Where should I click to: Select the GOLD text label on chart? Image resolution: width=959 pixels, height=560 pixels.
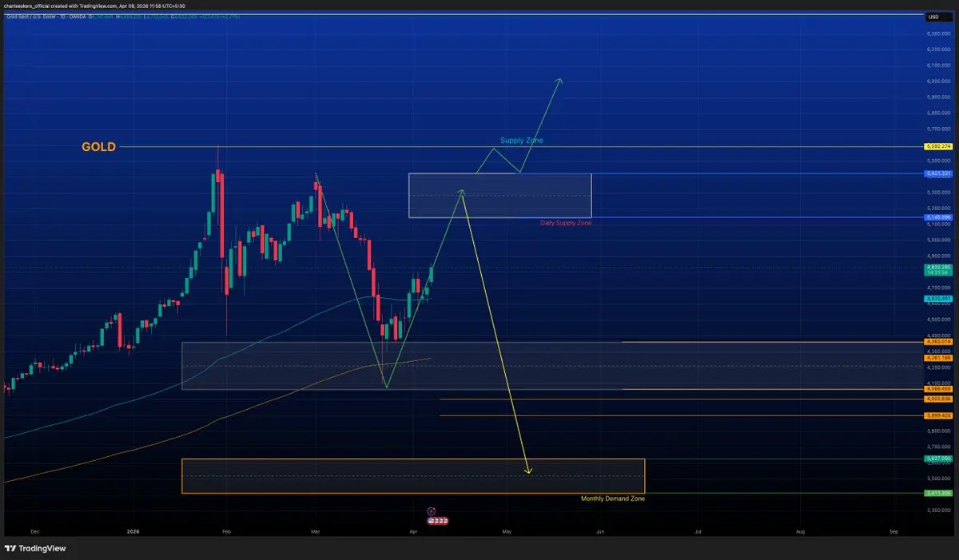click(99, 147)
